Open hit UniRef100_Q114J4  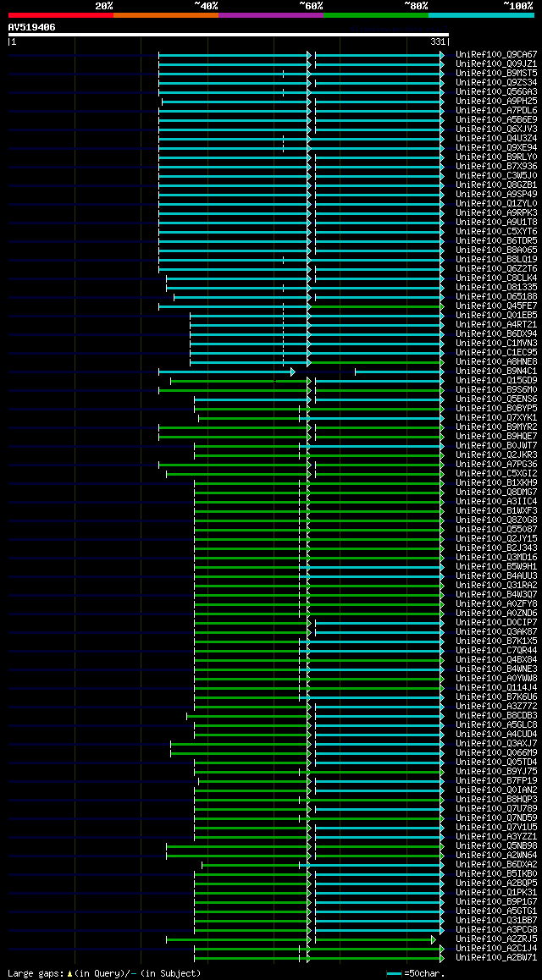496,689
